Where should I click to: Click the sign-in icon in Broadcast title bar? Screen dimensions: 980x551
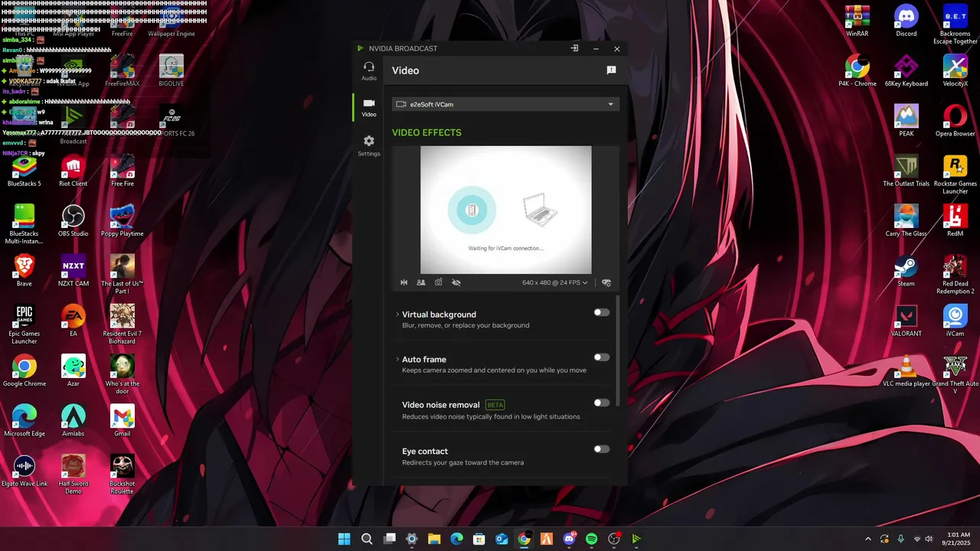[574, 48]
